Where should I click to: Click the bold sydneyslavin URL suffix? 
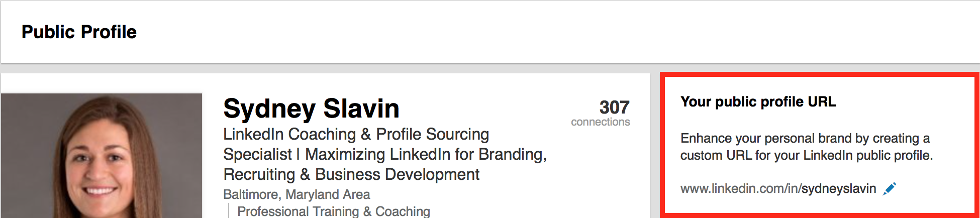coord(839,189)
